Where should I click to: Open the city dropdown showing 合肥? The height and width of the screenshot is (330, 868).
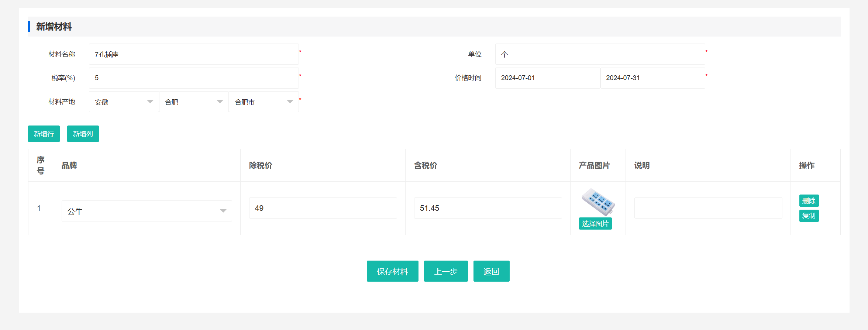point(194,102)
